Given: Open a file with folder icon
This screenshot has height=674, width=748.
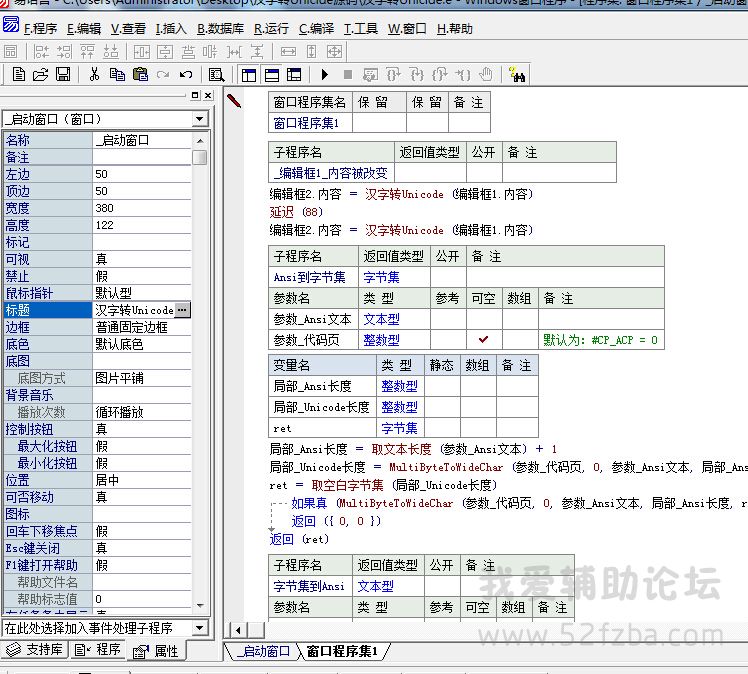Looking at the screenshot, I should (41, 75).
